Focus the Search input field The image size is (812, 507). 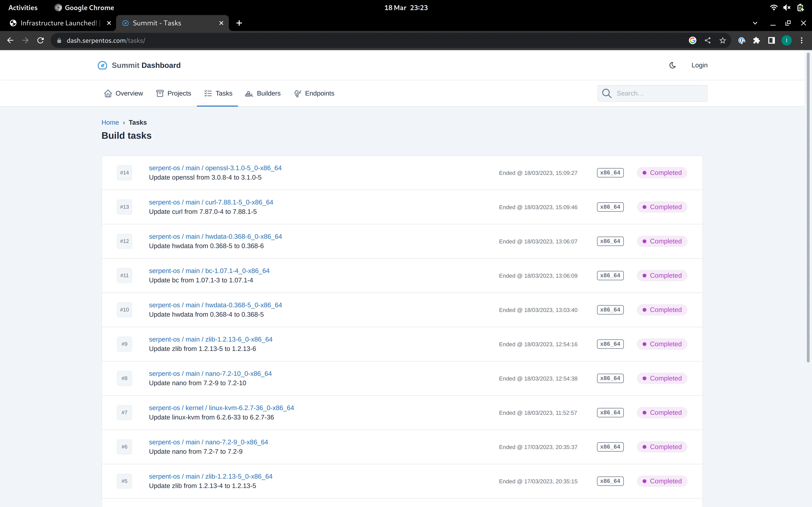point(652,94)
